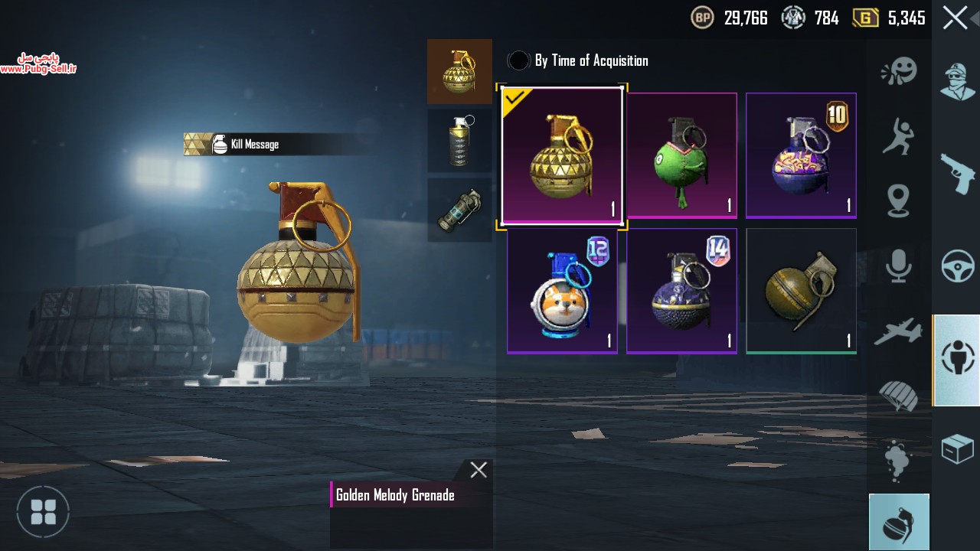The height and width of the screenshot is (551, 980).
Task: Open the parachute skins category
Action: [x=898, y=395]
